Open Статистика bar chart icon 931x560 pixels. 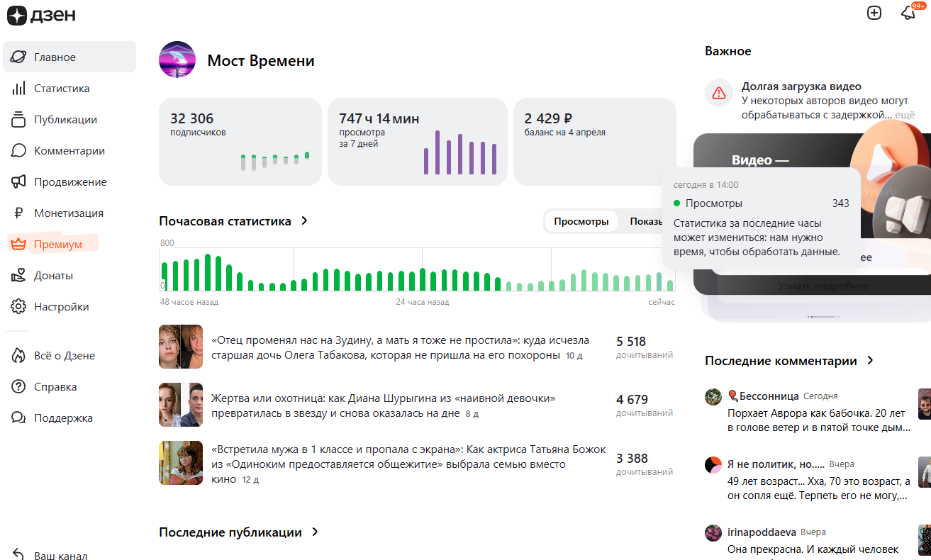(19, 89)
